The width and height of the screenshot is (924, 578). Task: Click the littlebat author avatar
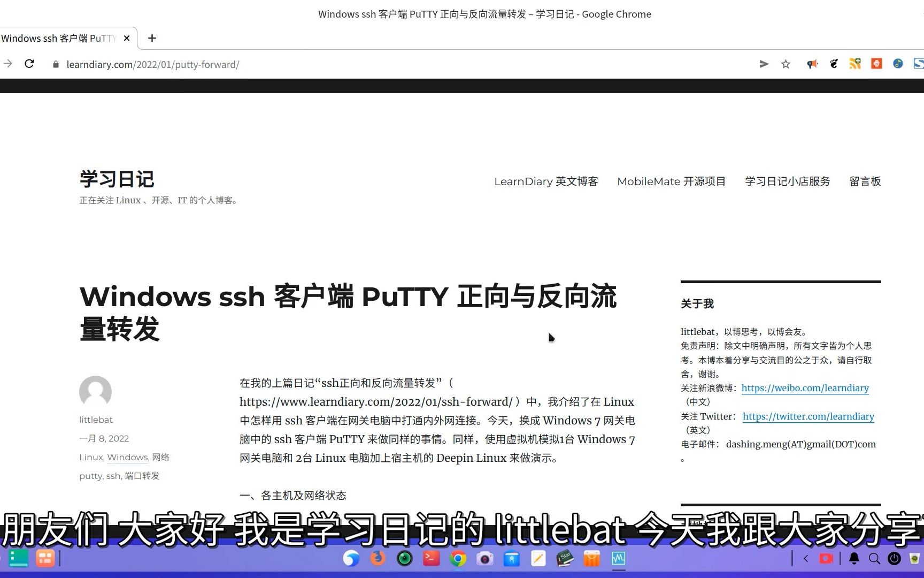click(95, 392)
